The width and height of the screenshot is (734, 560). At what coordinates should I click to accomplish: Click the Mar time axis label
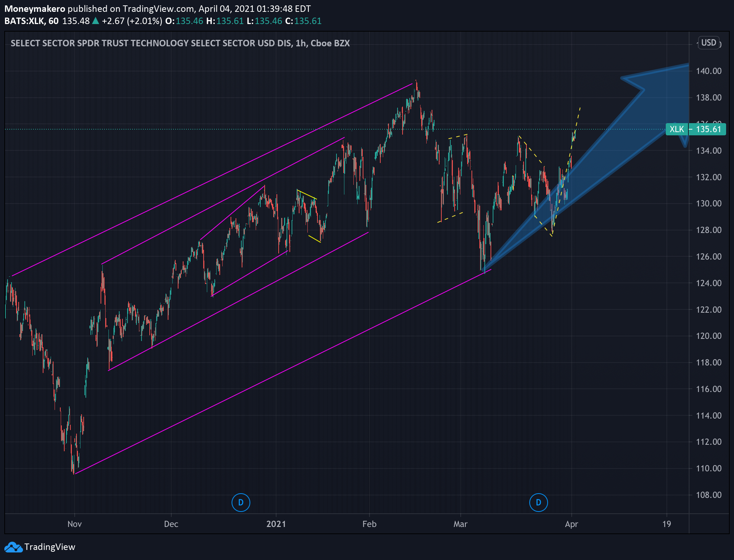pos(460,524)
